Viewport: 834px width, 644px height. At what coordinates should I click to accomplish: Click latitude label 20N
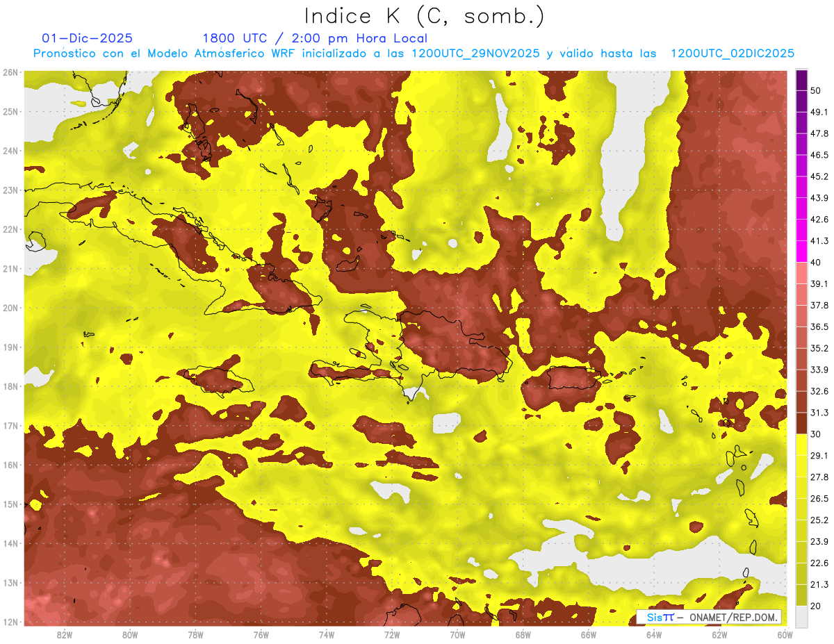(x=10, y=308)
